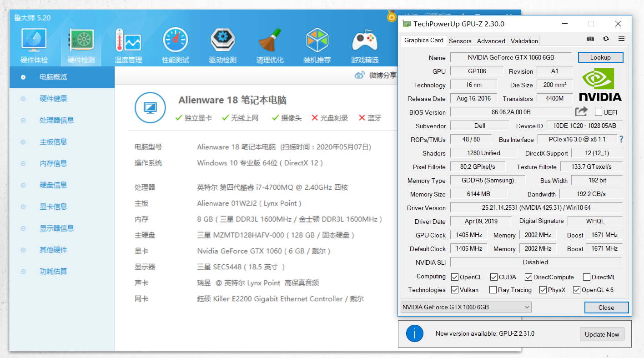Click the NVIDIA logo in GPU-Z
The image size is (644, 358).
point(600,85)
